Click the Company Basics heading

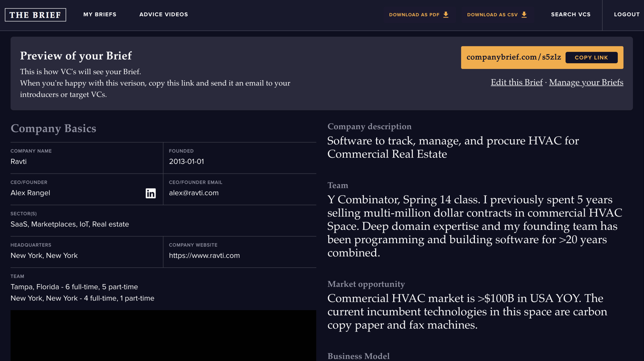tap(53, 129)
